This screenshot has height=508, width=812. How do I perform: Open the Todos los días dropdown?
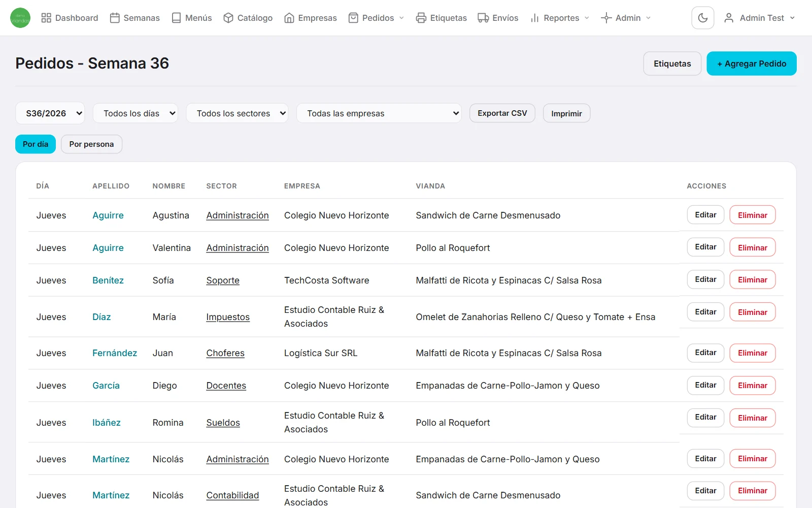[136, 113]
